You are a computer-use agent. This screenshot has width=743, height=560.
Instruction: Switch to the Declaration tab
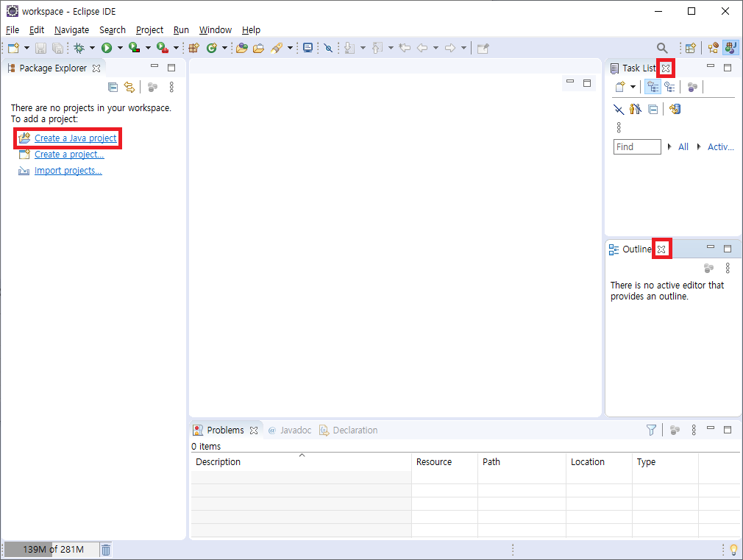348,430
